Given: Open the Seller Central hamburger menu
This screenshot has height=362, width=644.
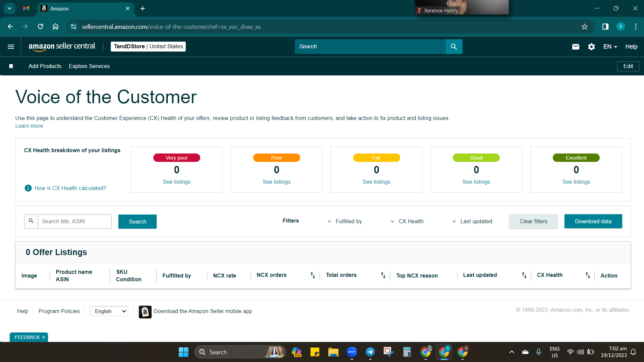Looking at the screenshot, I should click(x=11, y=47).
